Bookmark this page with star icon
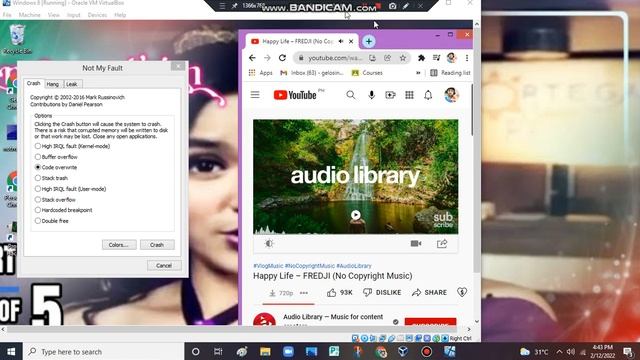Screen dimensions: 640x360 click(402, 58)
